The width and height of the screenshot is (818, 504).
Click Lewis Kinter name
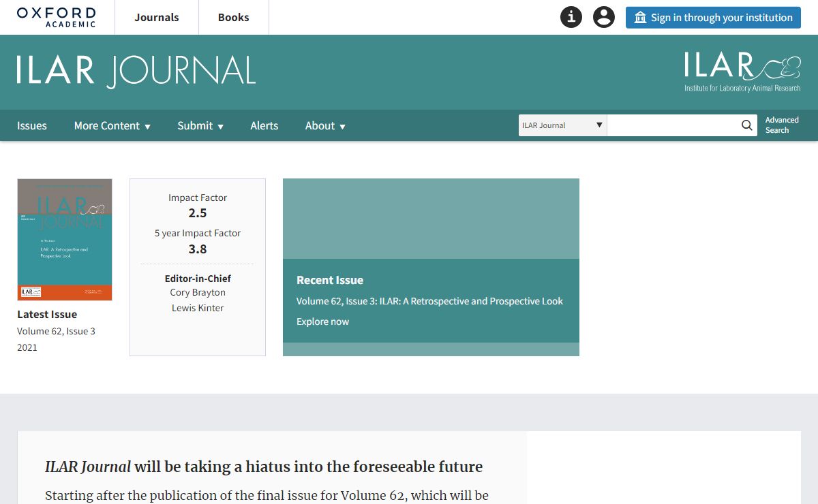[x=198, y=308]
